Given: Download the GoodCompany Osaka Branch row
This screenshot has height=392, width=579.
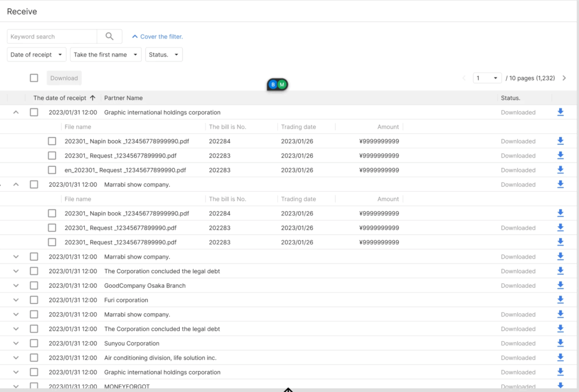Looking at the screenshot, I should [x=560, y=285].
